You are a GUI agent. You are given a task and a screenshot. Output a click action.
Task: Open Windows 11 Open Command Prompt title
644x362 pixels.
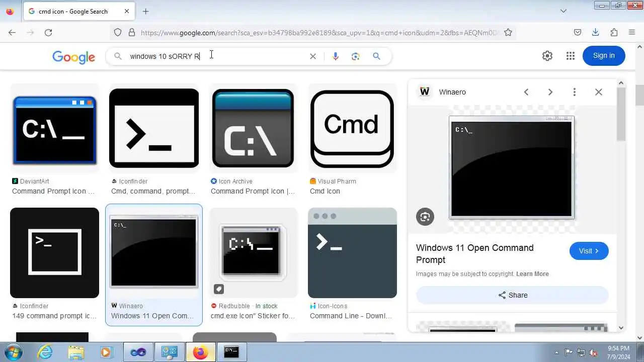(475, 254)
